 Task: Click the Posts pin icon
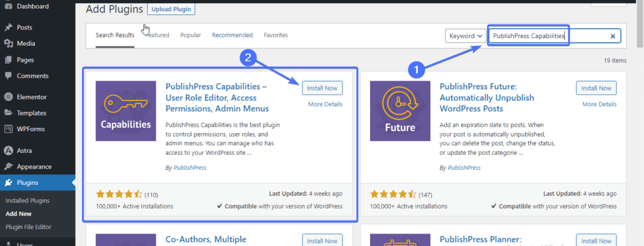(8, 27)
